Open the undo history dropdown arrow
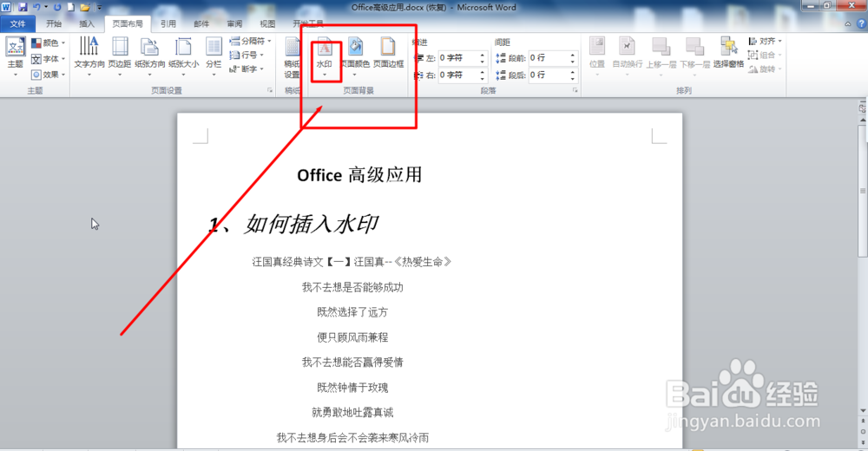This screenshot has width=868, height=451. pyautogui.click(x=45, y=7)
